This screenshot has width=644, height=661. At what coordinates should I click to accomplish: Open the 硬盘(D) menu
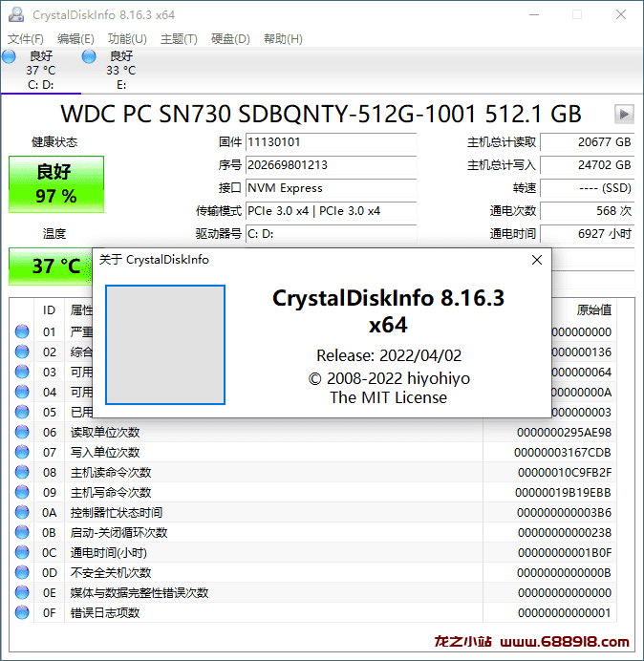230,39
